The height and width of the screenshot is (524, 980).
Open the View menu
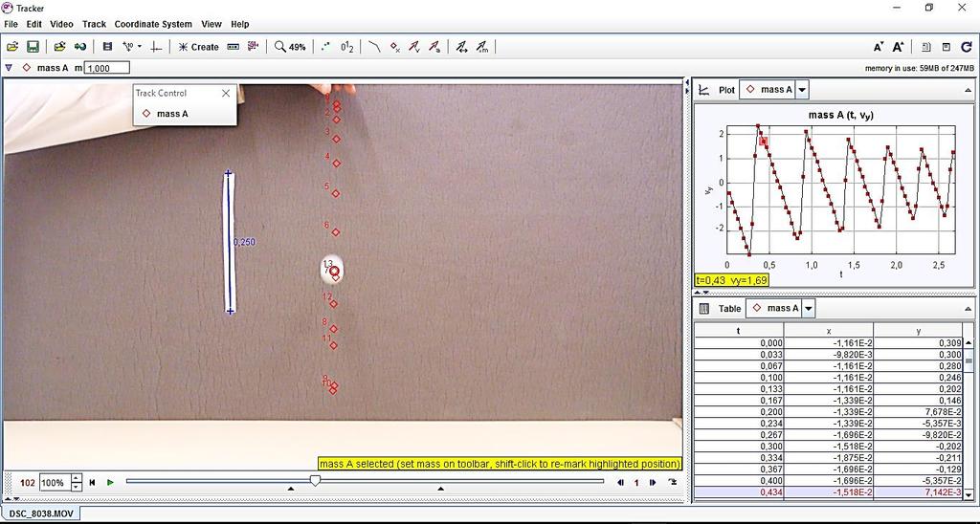coord(212,24)
